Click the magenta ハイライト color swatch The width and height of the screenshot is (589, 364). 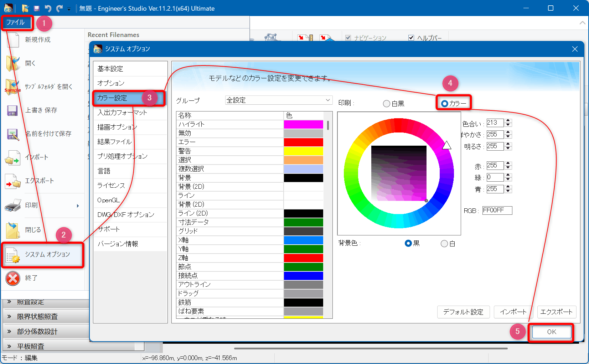coord(304,124)
